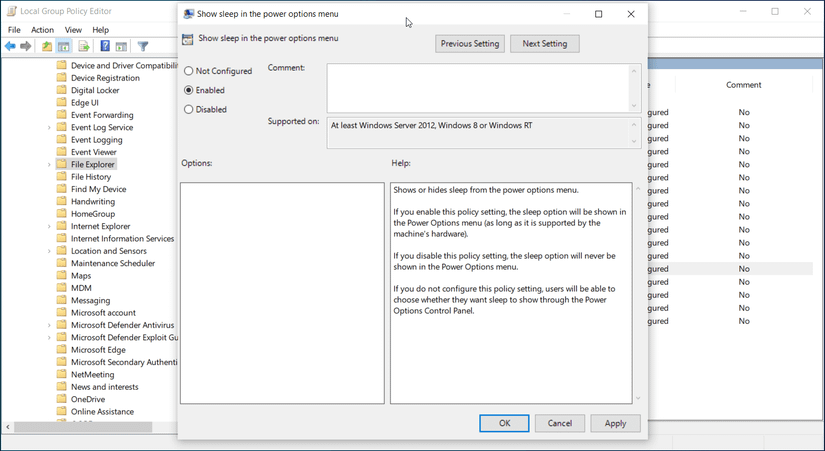Click the Next Setting button
The height and width of the screenshot is (451, 825).
point(544,44)
